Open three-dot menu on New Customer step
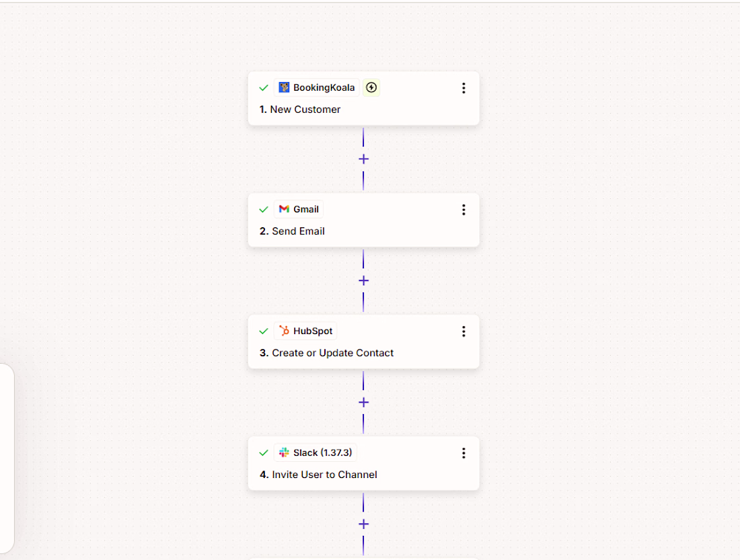This screenshot has width=740, height=560. click(x=464, y=88)
